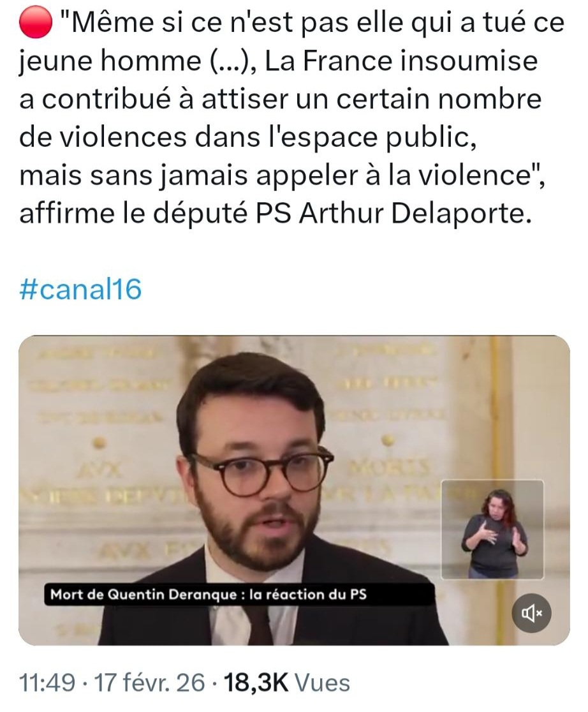588x712 pixels.
Task: Click the phrase "député PS" in the tweet text
Action: tap(221, 214)
